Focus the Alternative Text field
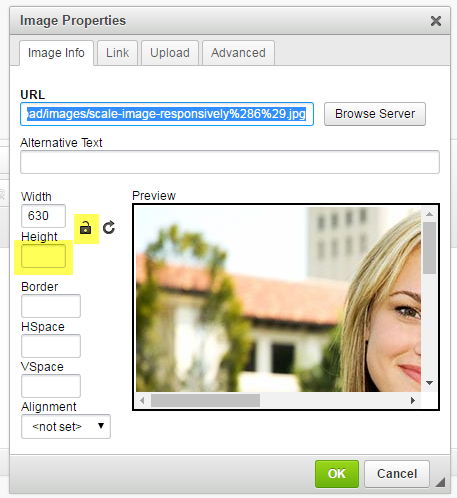 230,162
